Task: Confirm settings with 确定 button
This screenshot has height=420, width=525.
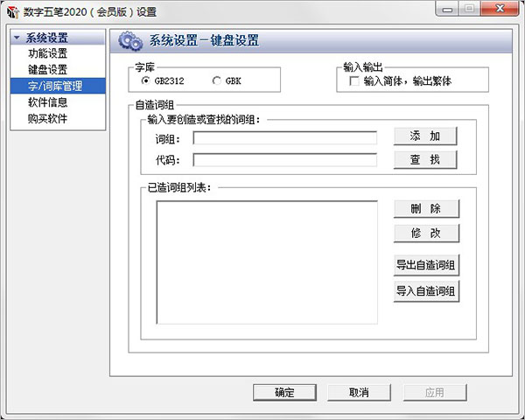Action: coord(284,393)
